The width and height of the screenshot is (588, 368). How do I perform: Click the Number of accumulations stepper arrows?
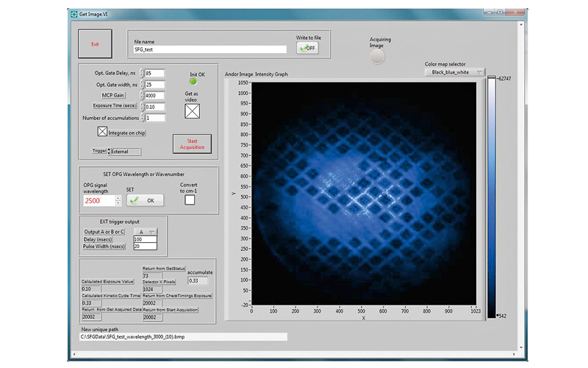pyautogui.click(x=142, y=118)
